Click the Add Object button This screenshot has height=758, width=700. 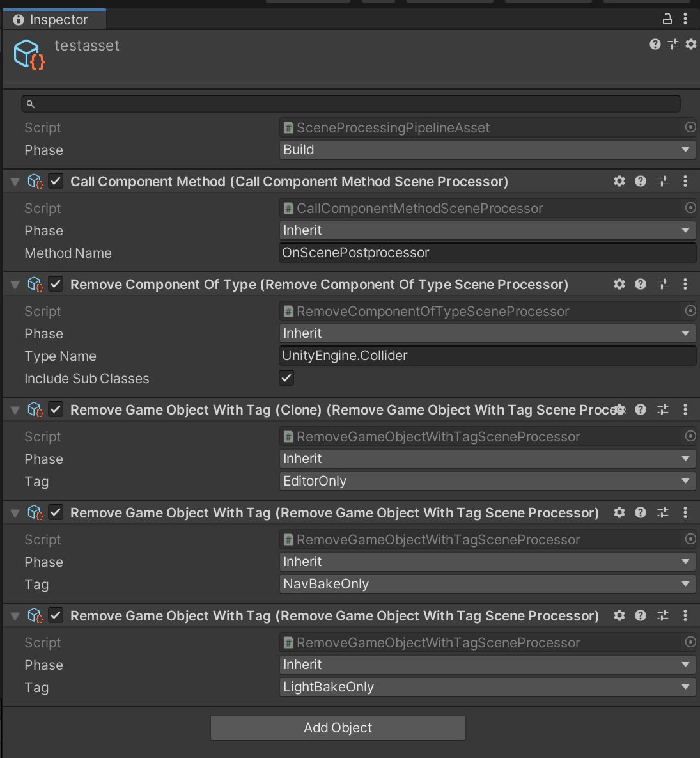click(x=338, y=728)
